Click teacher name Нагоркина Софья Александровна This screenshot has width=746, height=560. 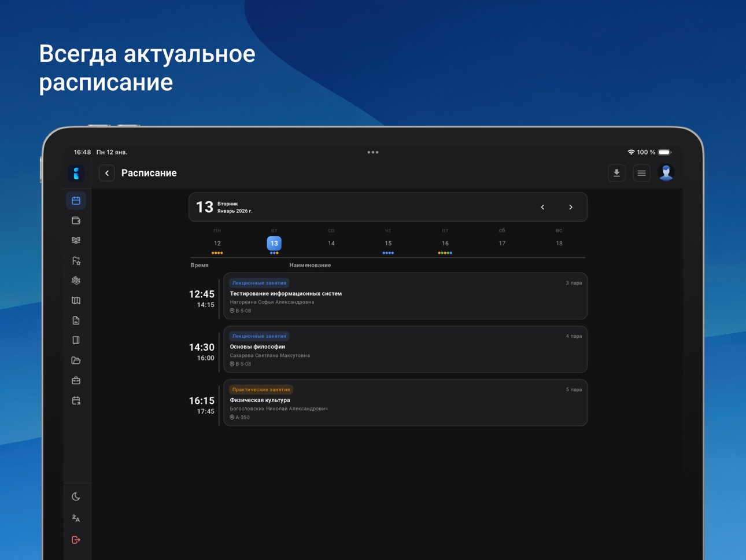[x=272, y=302]
